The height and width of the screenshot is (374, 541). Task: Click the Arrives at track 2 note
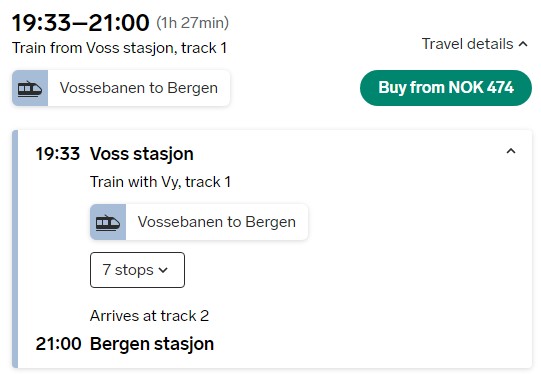tap(149, 316)
